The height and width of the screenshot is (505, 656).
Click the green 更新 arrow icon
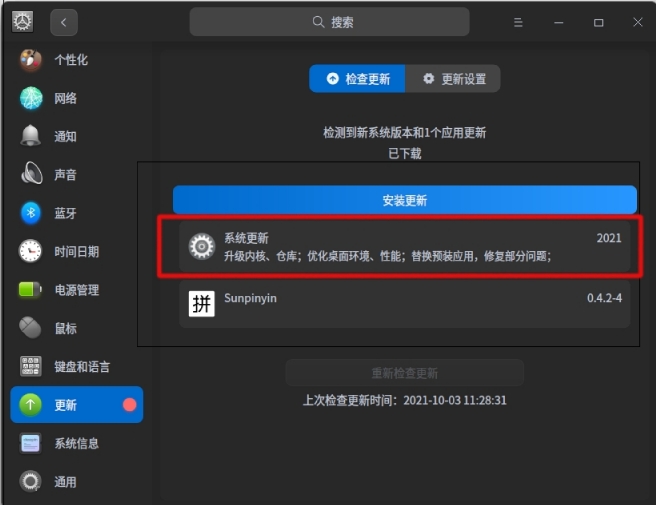pyautogui.click(x=30, y=405)
